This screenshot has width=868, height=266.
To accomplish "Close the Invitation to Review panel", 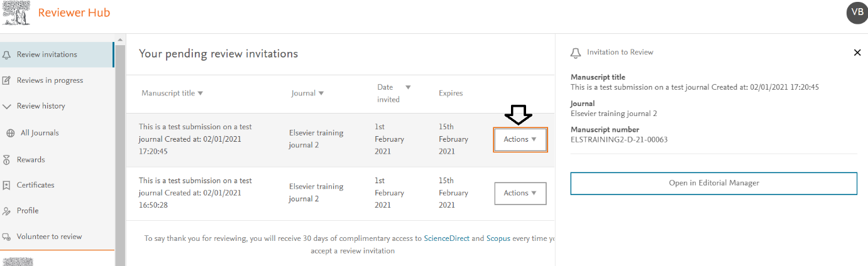I will (857, 53).
